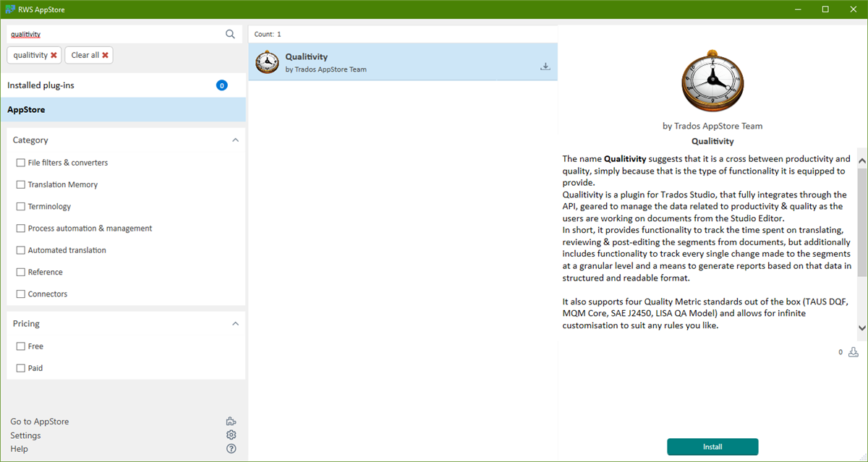The width and height of the screenshot is (868, 462).
Task: Collapse the Pricing section
Action: (235, 323)
